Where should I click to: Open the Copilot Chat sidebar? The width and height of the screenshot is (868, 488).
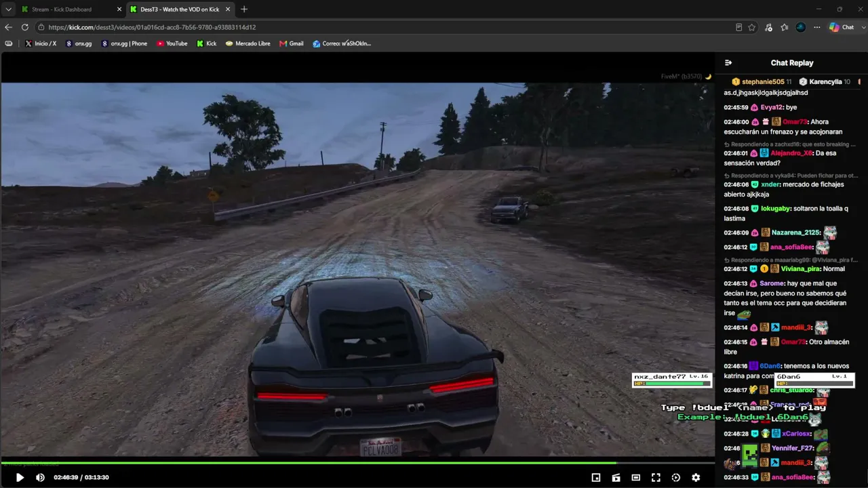[x=842, y=27]
